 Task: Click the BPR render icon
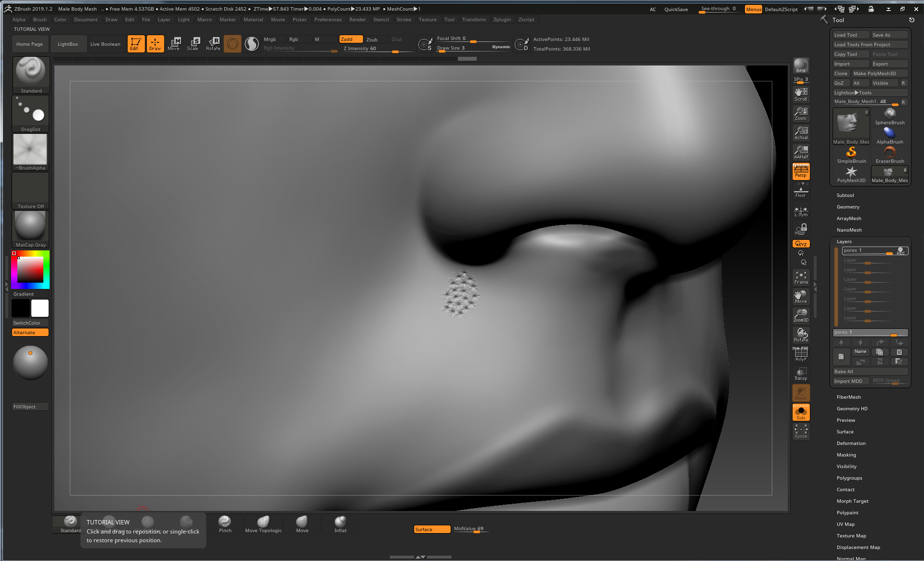801,65
